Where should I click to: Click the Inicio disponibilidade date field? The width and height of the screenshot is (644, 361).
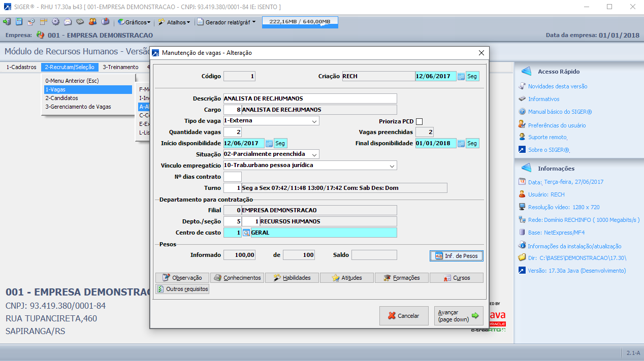pyautogui.click(x=244, y=143)
